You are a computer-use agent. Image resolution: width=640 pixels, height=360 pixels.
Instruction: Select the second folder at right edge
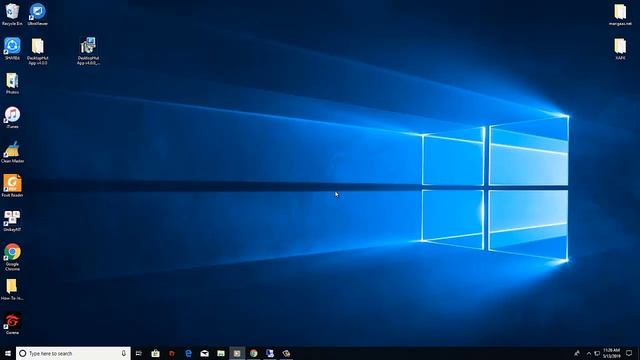(620, 49)
